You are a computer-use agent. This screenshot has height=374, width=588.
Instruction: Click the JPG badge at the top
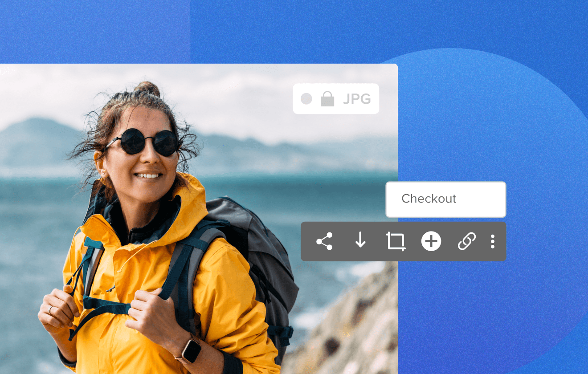tap(336, 98)
